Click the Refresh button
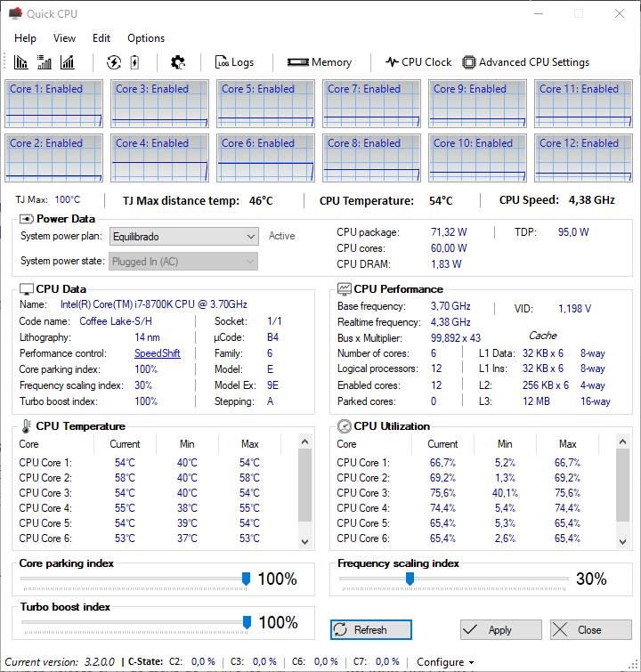Image resolution: width=641 pixels, height=672 pixels. [371, 629]
